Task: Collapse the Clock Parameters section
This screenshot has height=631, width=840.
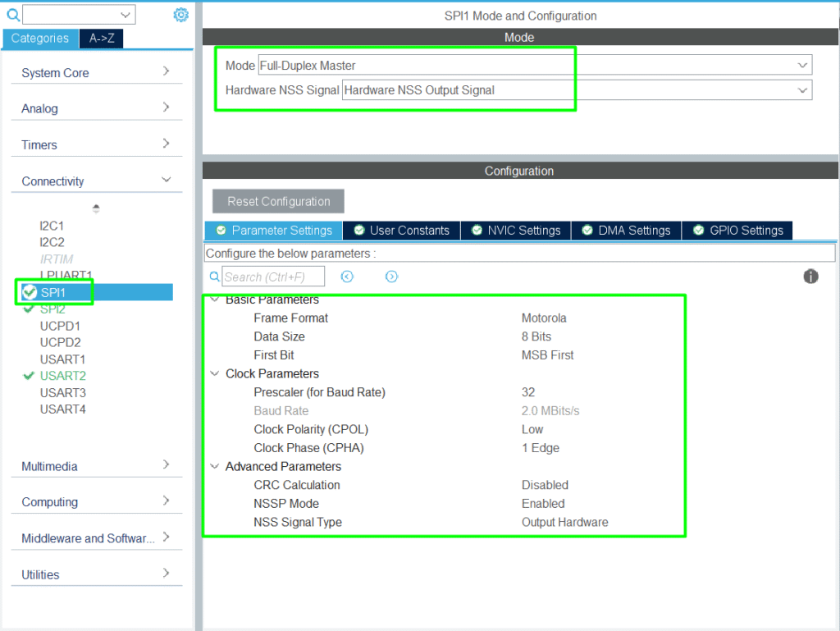Action: [x=215, y=373]
